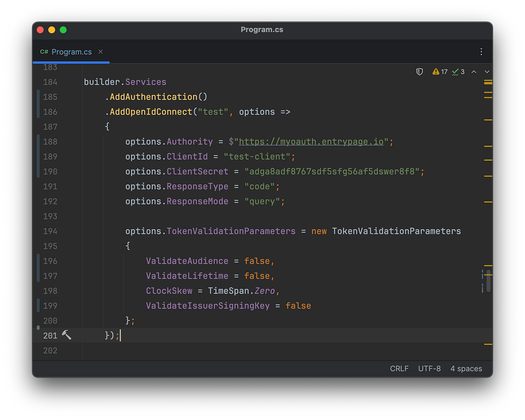Select the Program.cs tab

[71, 52]
